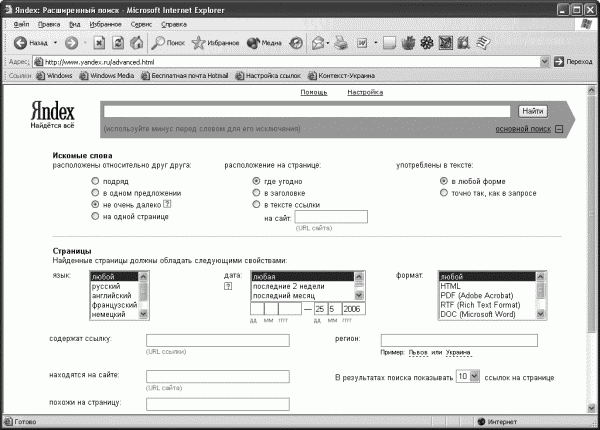Select the 'подряд' radio button
Viewport: 600px width, 430px height.
coord(95,181)
